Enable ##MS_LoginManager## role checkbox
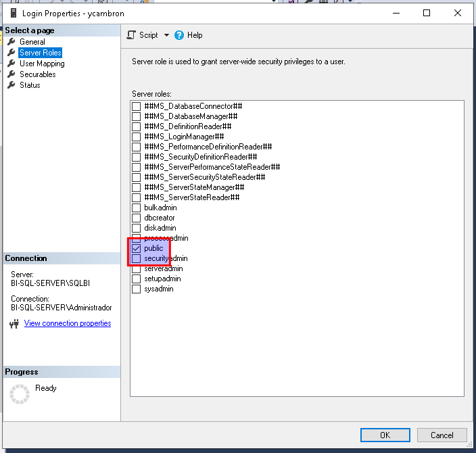The height and width of the screenshot is (453, 476). click(137, 137)
